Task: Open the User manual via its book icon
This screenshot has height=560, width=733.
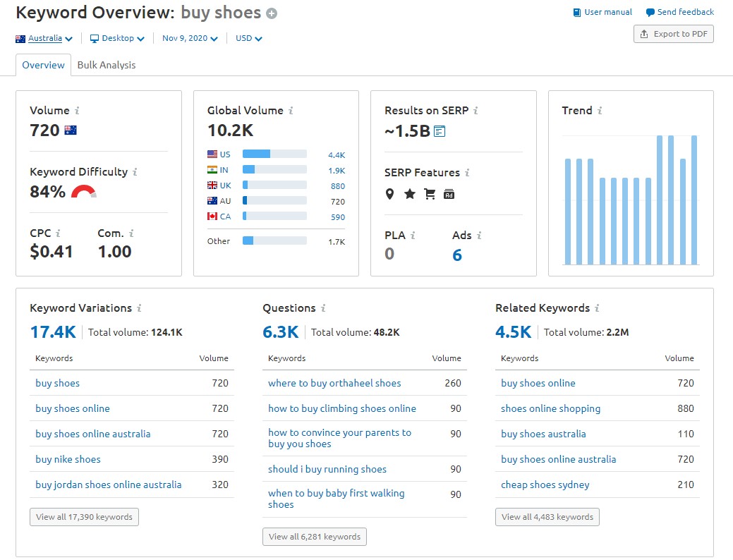Action: click(577, 12)
